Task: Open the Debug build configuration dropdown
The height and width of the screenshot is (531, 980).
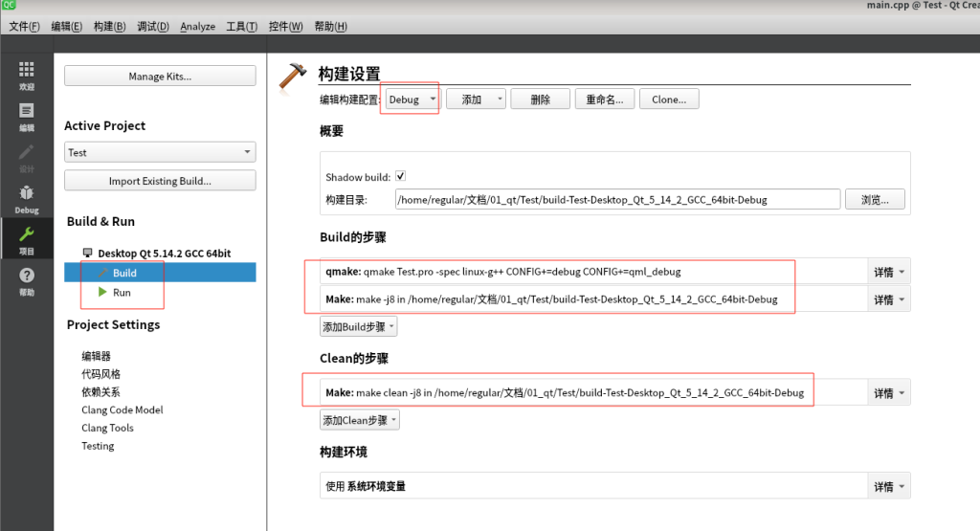Action: 412,100
